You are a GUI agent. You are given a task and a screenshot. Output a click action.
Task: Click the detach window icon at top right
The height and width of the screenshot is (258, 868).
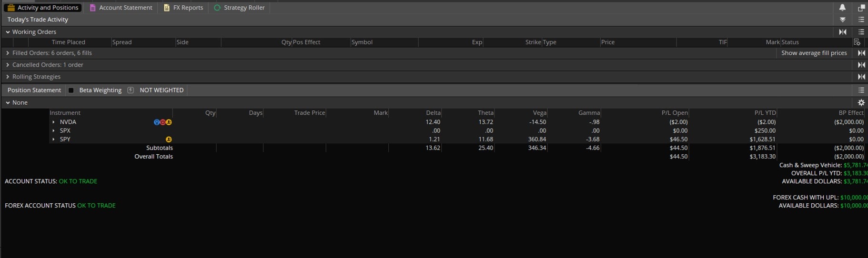pos(861,8)
